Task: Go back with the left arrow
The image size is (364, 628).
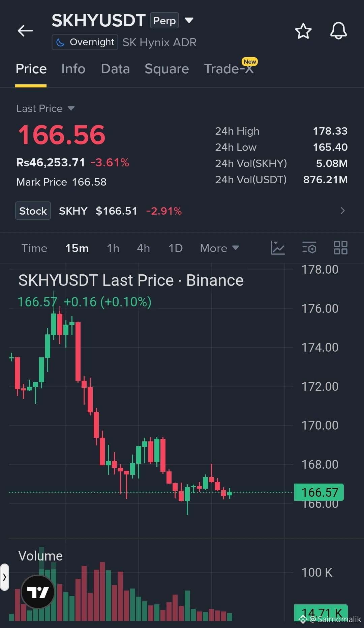Action: (x=25, y=31)
